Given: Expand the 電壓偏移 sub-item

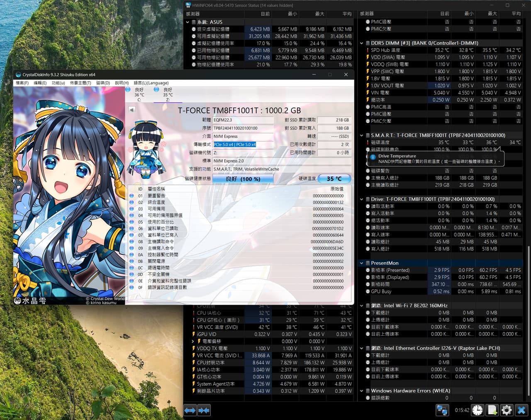Looking at the screenshot, I should pos(193,341).
